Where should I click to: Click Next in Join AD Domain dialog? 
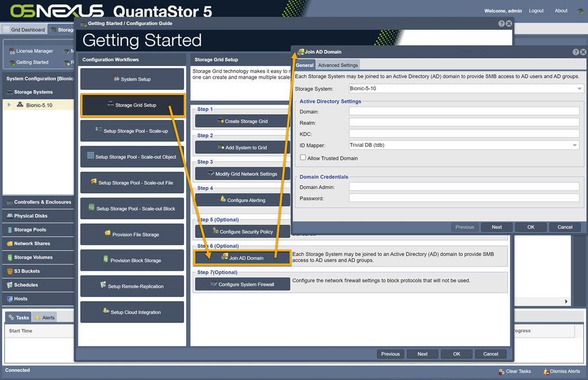(497, 227)
